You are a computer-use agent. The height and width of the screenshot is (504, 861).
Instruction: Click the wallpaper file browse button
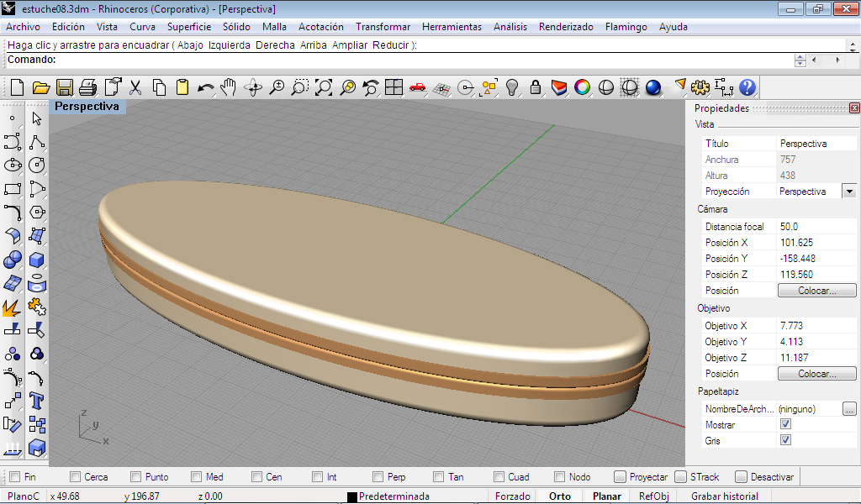point(849,409)
